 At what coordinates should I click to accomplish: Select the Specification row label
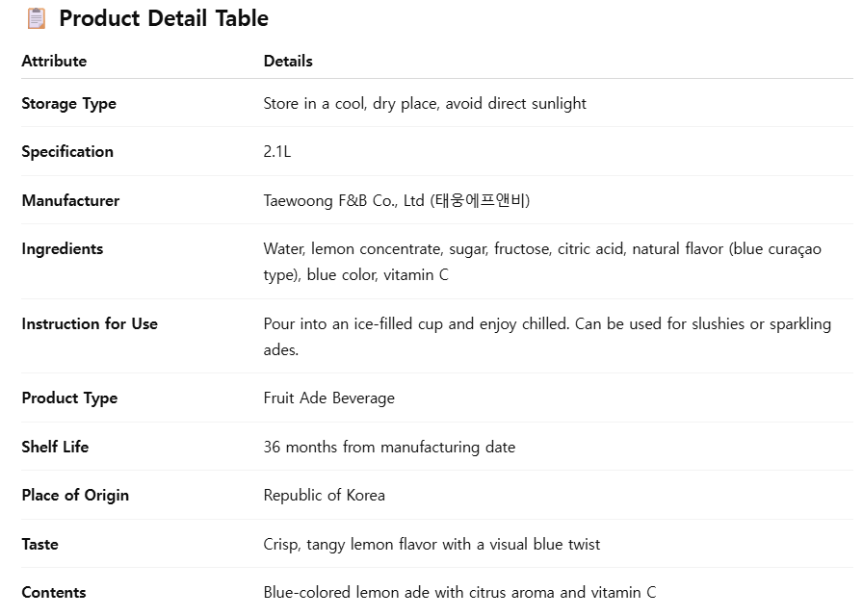(x=67, y=152)
